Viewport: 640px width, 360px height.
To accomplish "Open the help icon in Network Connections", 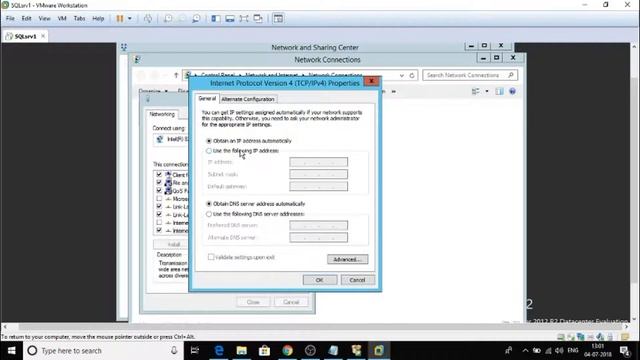I will [x=512, y=91].
